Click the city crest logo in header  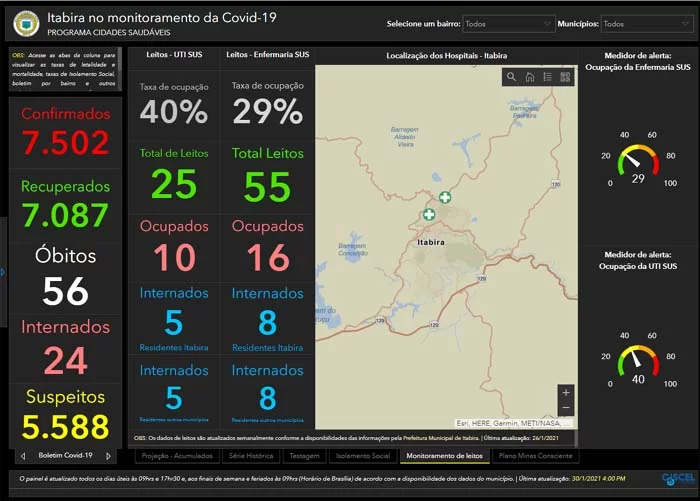pos(26,23)
